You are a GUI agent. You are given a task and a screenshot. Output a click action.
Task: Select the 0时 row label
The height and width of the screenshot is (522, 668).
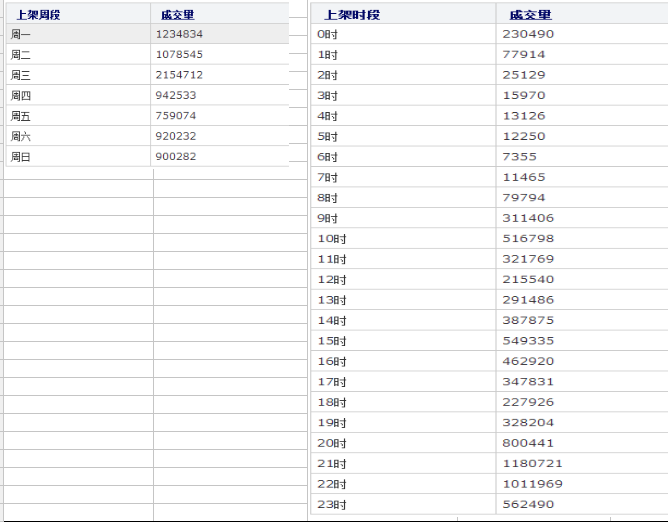point(327,34)
